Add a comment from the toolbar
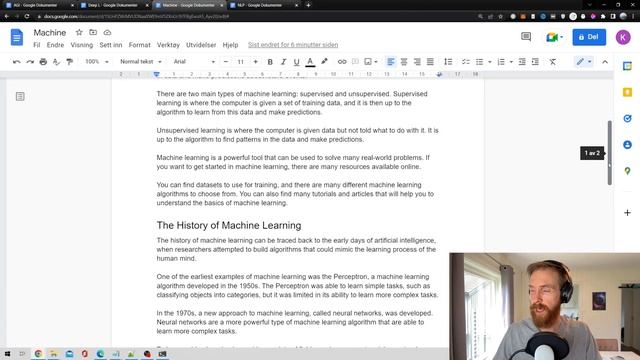 [355, 62]
